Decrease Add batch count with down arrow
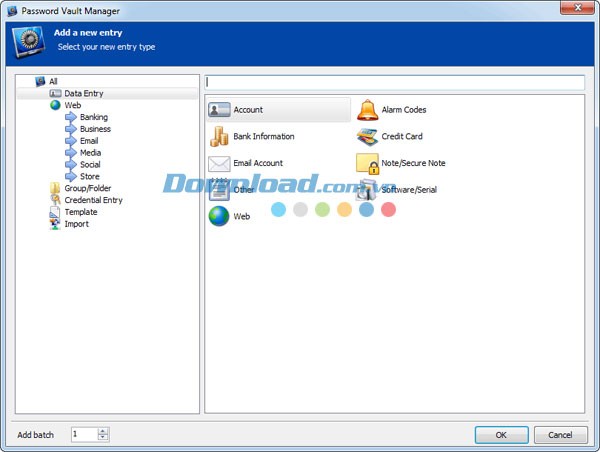Image resolution: width=600 pixels, height=452 pixels. point(103,437)
